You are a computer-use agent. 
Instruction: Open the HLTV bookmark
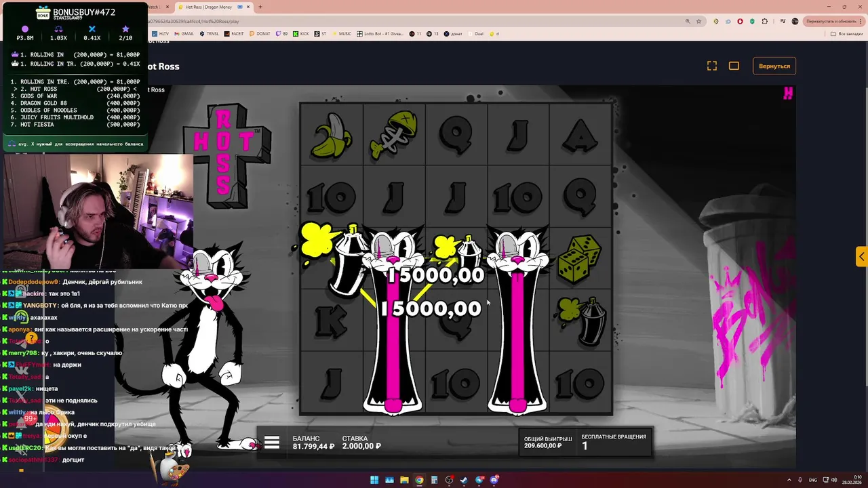[x=161, y=33]
